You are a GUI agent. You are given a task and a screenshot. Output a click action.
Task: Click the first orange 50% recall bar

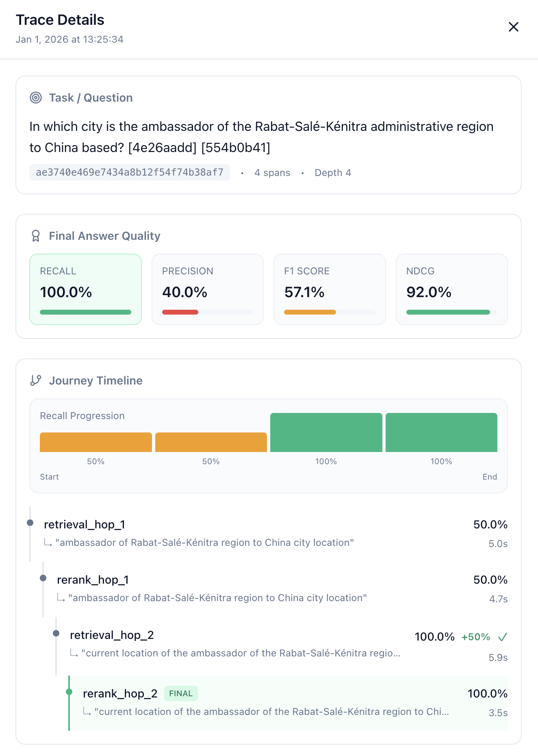[96, 442]
